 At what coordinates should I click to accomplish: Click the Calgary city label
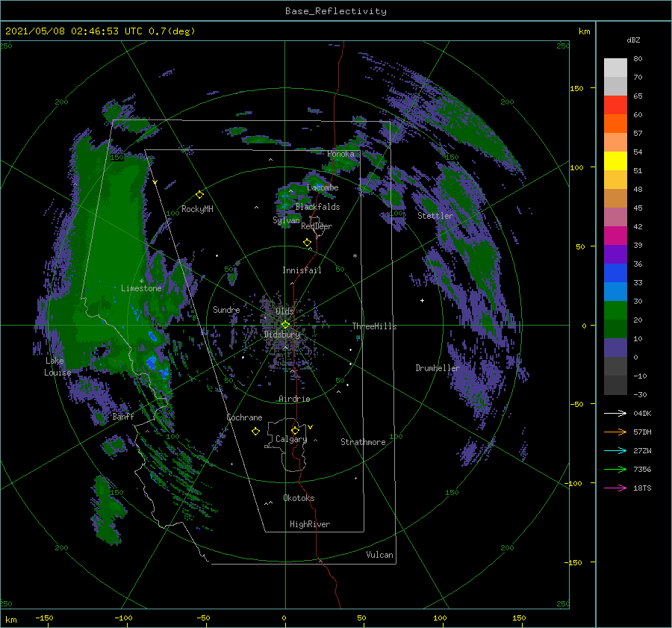[291, 439]
